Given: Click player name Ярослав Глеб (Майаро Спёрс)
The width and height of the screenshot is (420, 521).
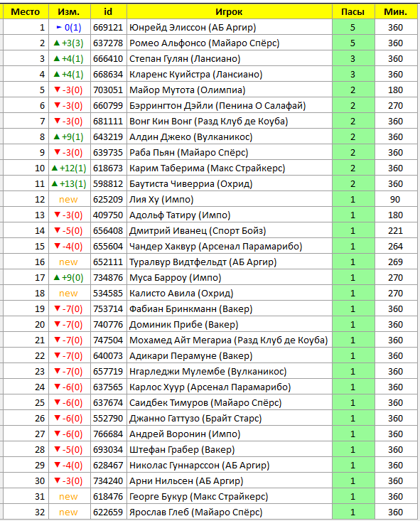Looking at the screenshot, I should 195,512.
